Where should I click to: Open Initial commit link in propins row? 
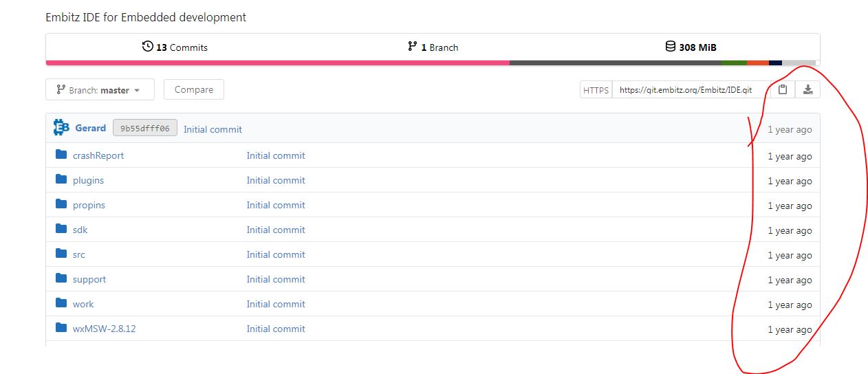[276, 205]
